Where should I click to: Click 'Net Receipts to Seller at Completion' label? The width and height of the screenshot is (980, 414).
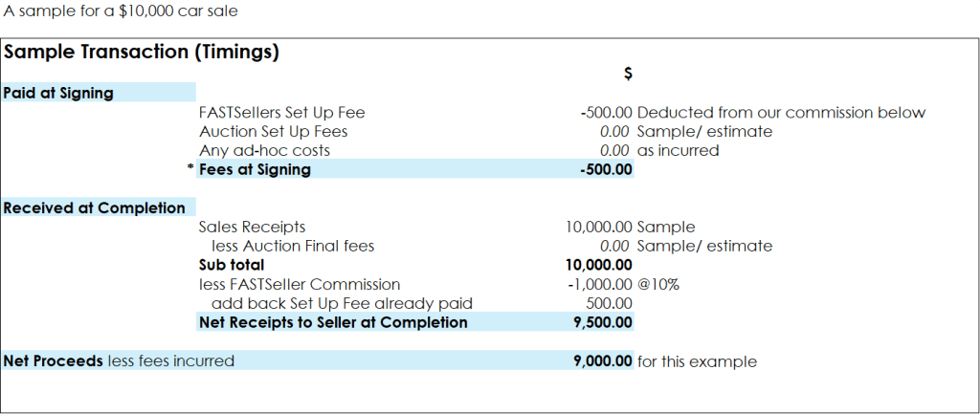(x=333, y=322)
